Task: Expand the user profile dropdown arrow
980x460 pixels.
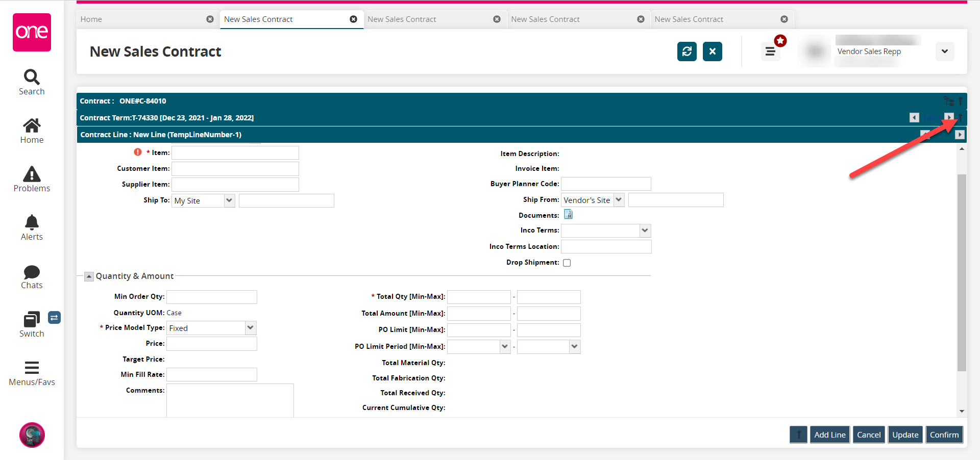Action: click(x=944, y=52)
